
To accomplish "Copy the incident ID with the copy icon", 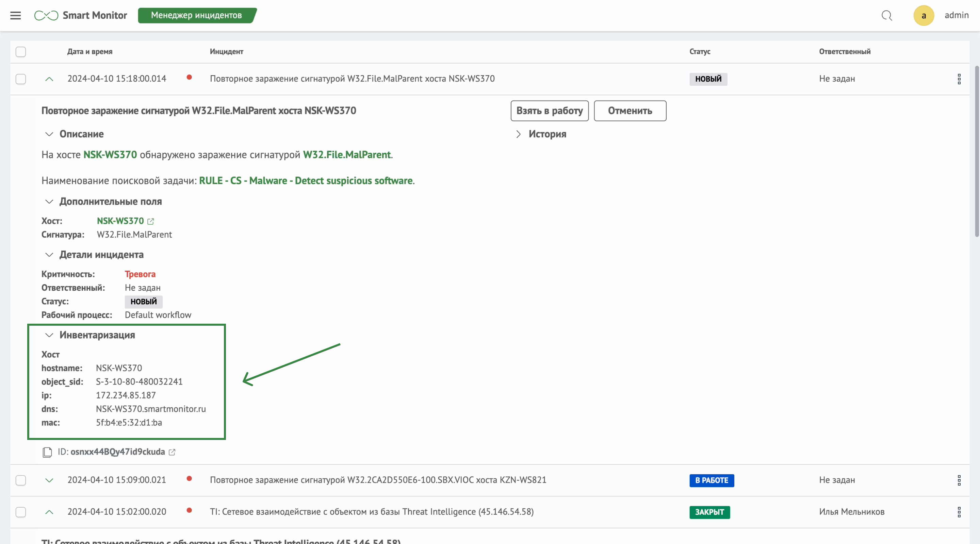I will (x=47, y=452).
